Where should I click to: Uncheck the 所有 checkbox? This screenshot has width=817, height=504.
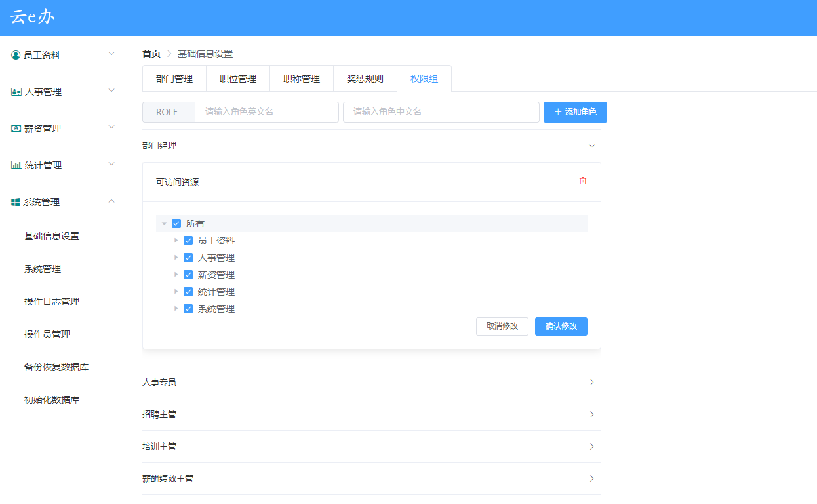click(x=176, y=223)
